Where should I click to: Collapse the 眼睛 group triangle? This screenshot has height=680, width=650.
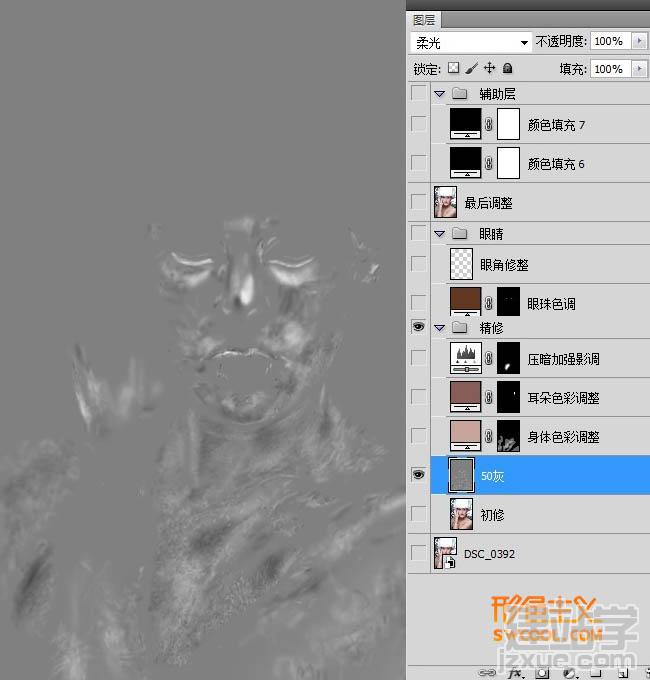440,234
